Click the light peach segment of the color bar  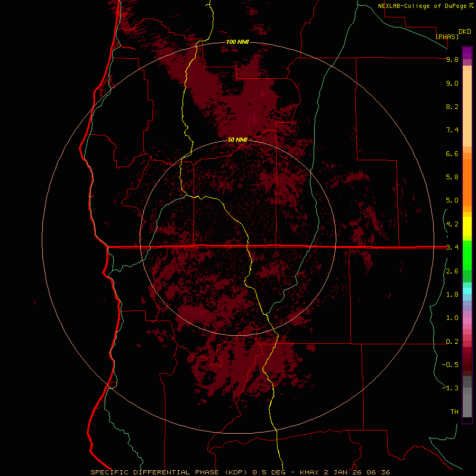point(467,108)
